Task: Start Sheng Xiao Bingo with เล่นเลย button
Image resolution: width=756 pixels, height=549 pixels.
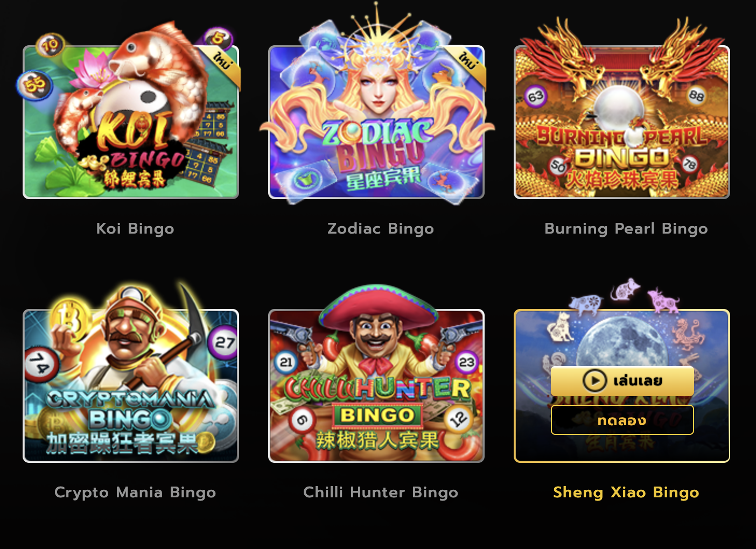Action: click(622, 381)
